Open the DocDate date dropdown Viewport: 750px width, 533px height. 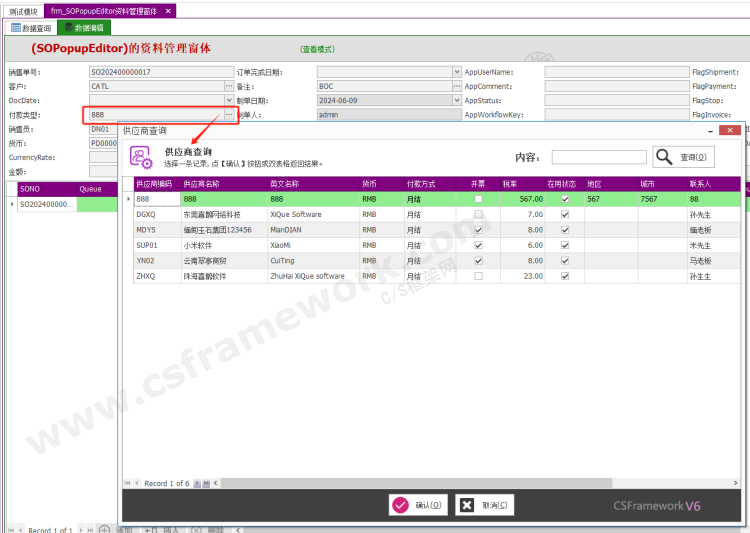pos(229,100)
